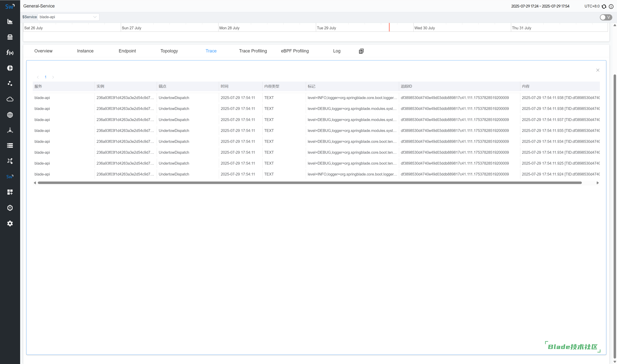
Task: Toggle the V switch at top right
Action: tap(606, 17)
